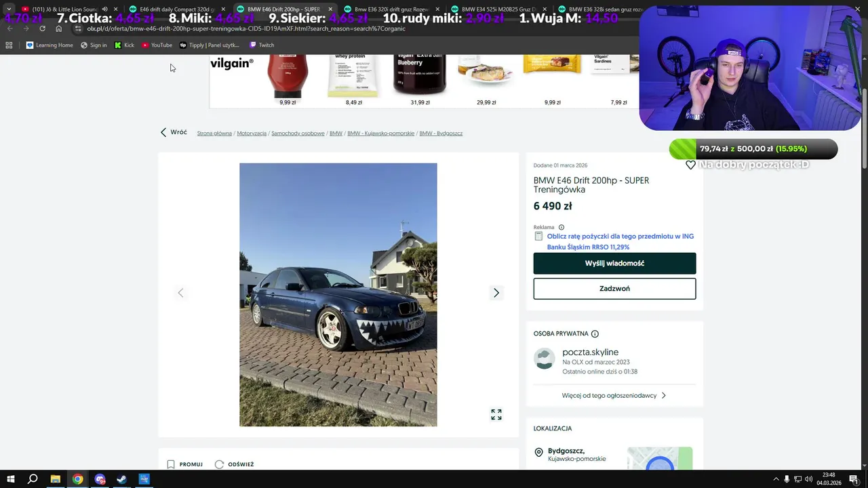Open ING loan installment calculator link

pos(620,242)
